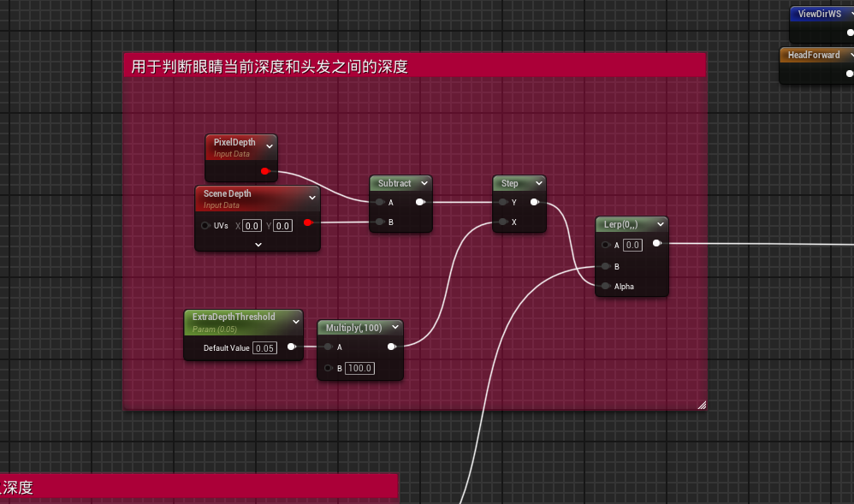Viewport: 854px width, 504px height.
Task: Edit the Multiply node B value field
Action: coord(359,368)
